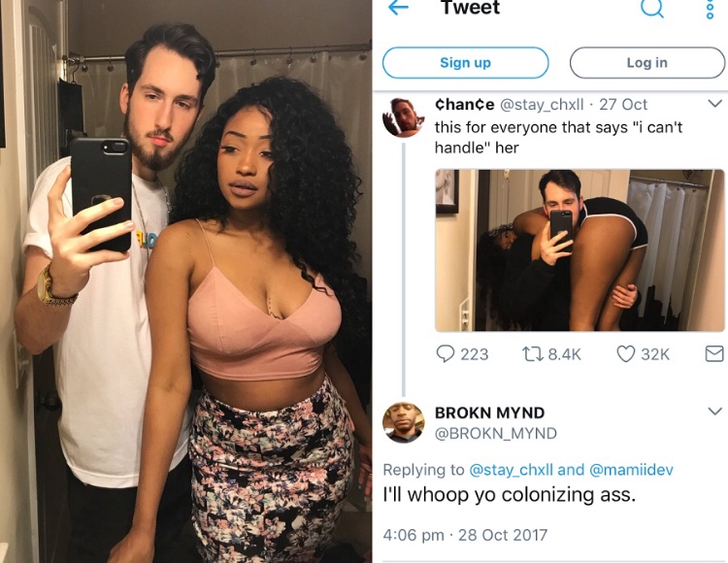Click the Log in button

[647, 63]
